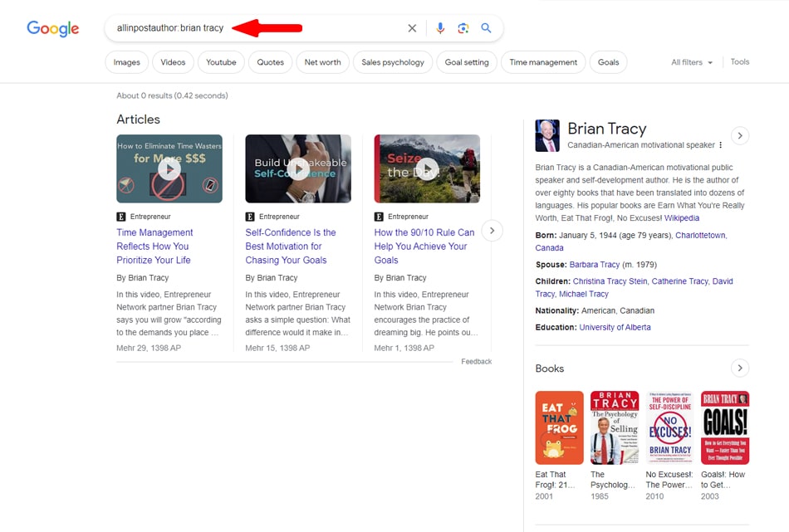Click the 'Mehr 15, 1398 AP' date
The width and height of the screenshot is (789, 532).
click(x=277, y=348)
